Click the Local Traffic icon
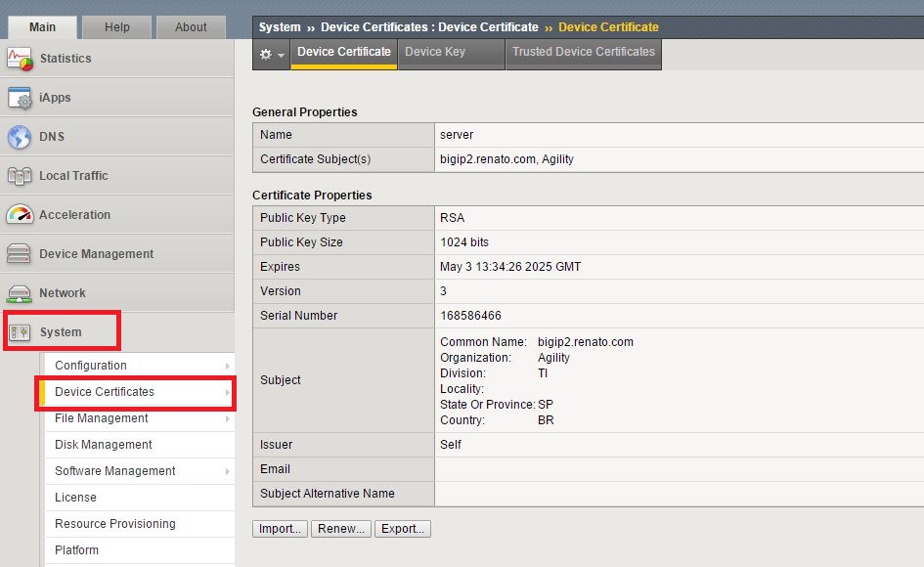The image size is (924, 567). tap(20, 176)
